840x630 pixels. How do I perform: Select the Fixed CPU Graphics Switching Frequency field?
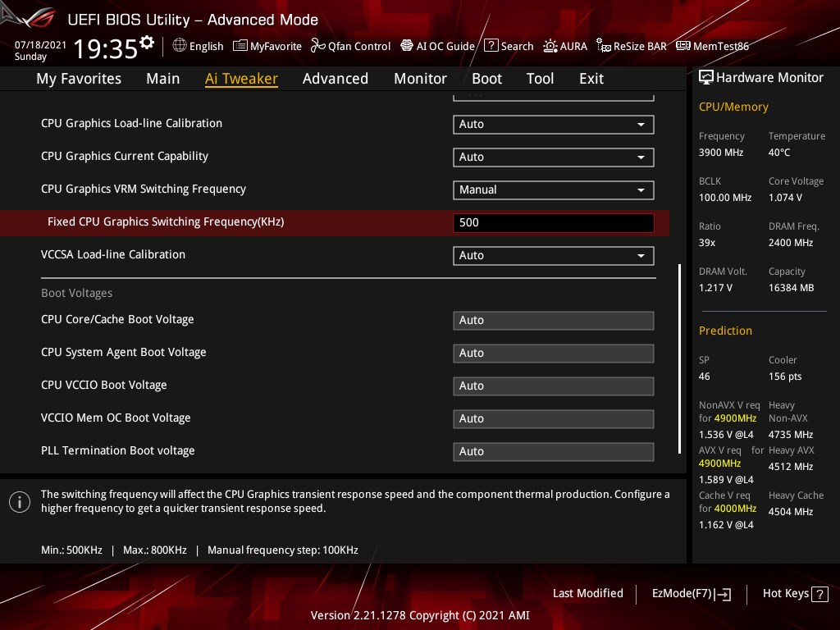(x=553, y=222)
